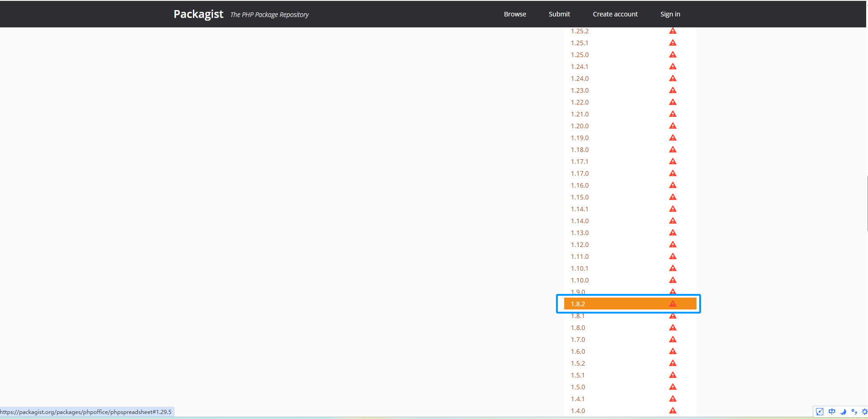
Task: Open the Browse menu item
Action: pos(515,14)
